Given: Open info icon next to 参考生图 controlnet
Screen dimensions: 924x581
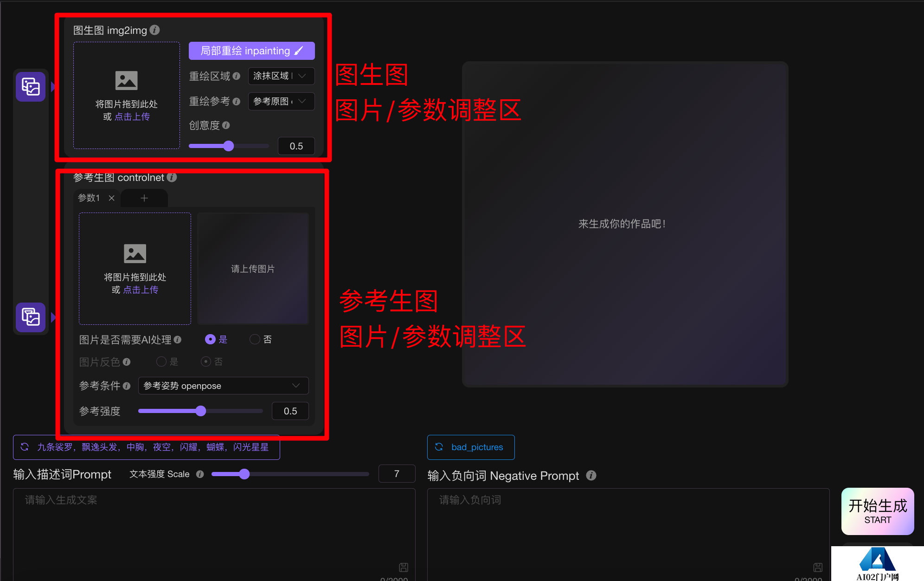Looking at the screenshot, I should [x=172, y=177].
